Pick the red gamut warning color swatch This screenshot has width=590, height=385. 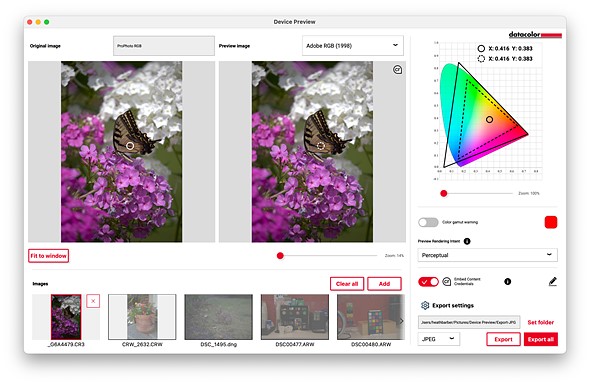pos(550,222)
